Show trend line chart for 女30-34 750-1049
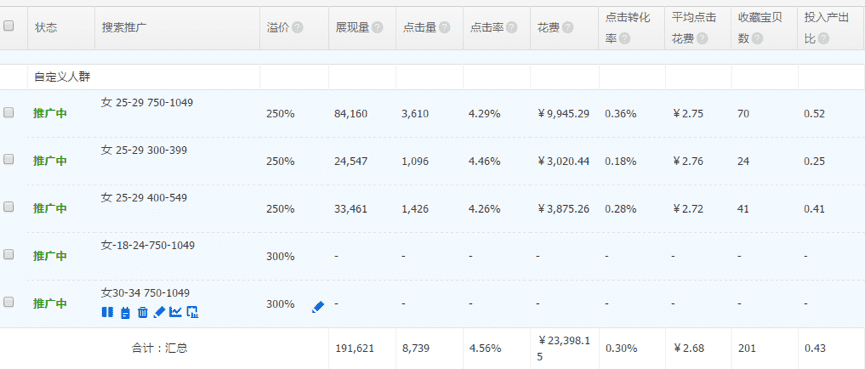The width and height of the screenshot is (865, 369). (x=175, y=312)
